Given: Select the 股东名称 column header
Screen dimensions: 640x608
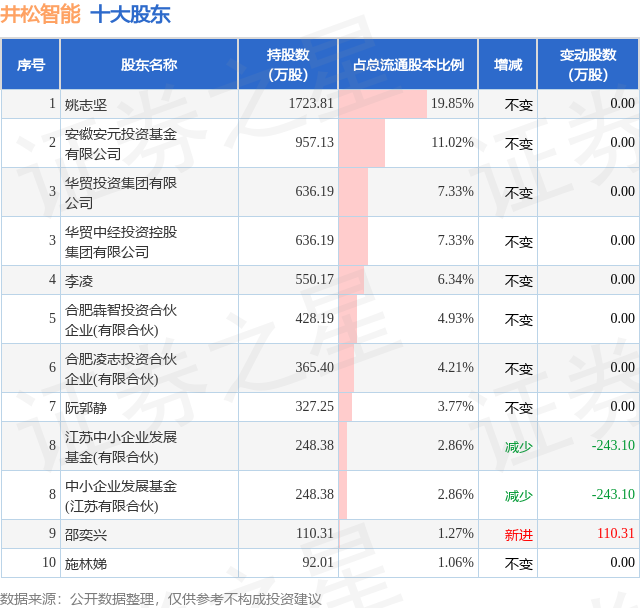Looking at the screenshot, I should coord(149,65).
